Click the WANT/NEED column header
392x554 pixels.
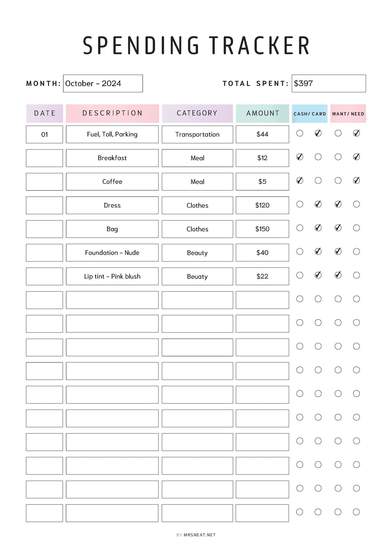pyautogui.click(x=348, y=114)
